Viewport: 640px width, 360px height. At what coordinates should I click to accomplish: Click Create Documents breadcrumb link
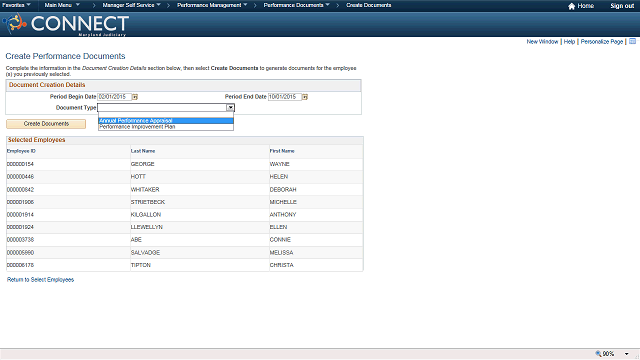pos(369,5)
